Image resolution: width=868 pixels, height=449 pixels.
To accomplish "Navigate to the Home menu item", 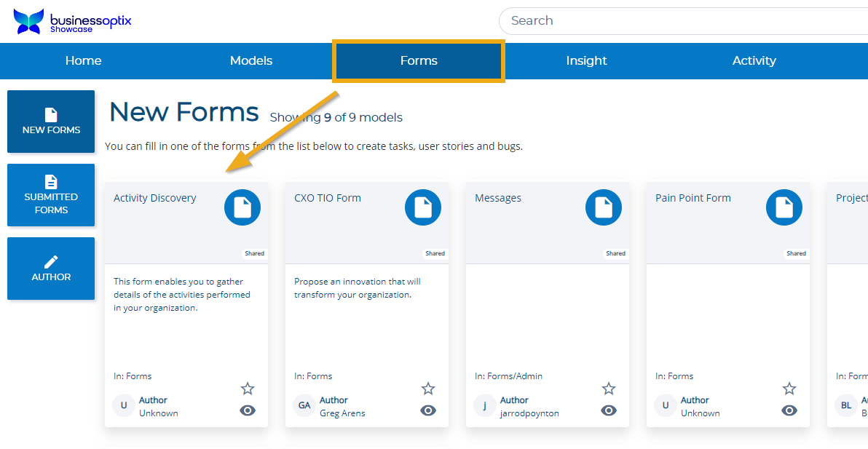I will tap(83, 61).
